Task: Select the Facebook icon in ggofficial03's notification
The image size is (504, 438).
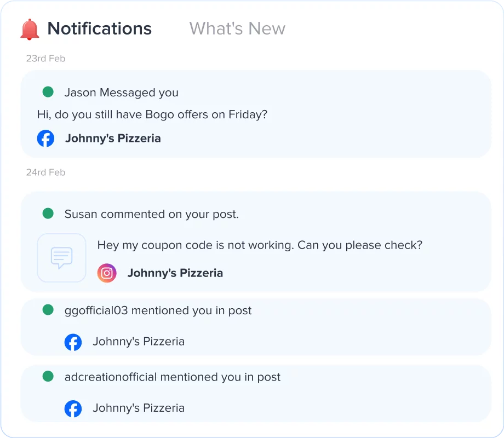Action: coord(73,342)
